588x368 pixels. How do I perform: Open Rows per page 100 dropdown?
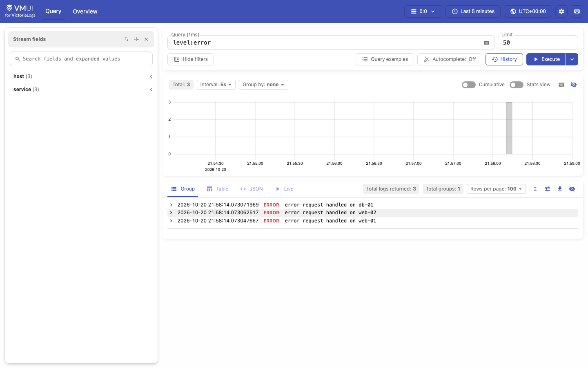(496, 189)
